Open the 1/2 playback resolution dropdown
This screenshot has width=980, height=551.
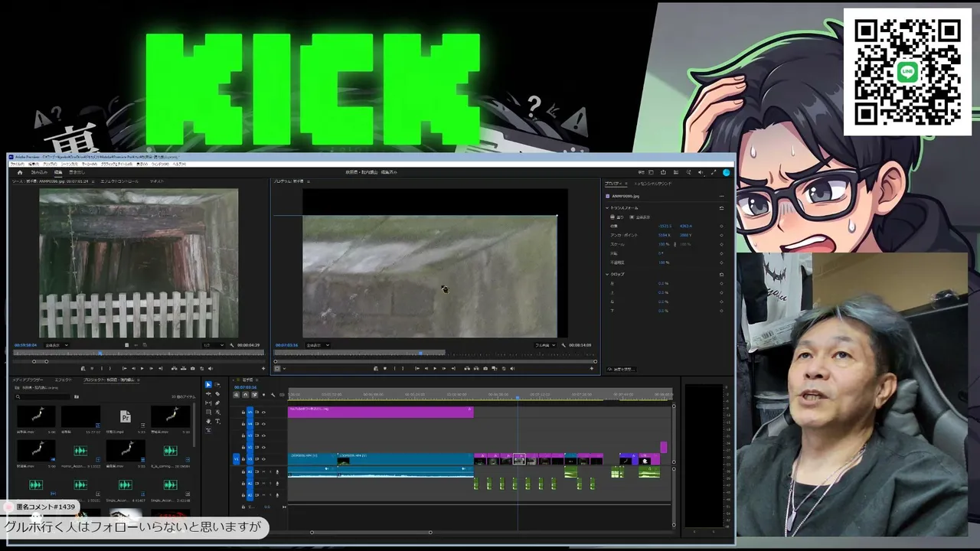click(213, 345)
